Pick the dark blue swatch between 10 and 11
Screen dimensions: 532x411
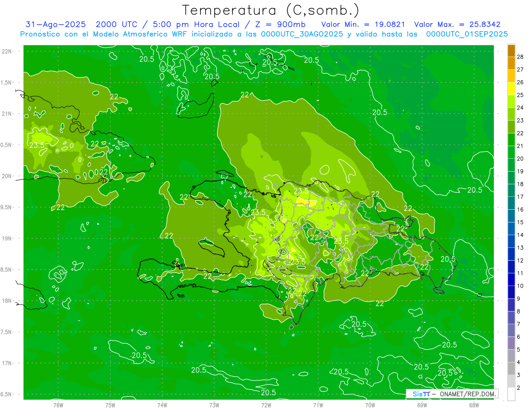click(511, 280)
